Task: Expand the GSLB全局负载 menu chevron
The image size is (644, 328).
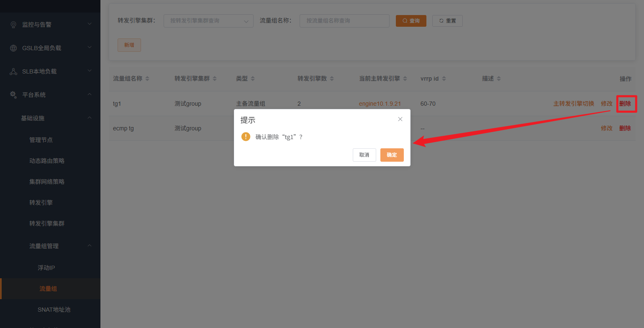Action: point(90,48)
